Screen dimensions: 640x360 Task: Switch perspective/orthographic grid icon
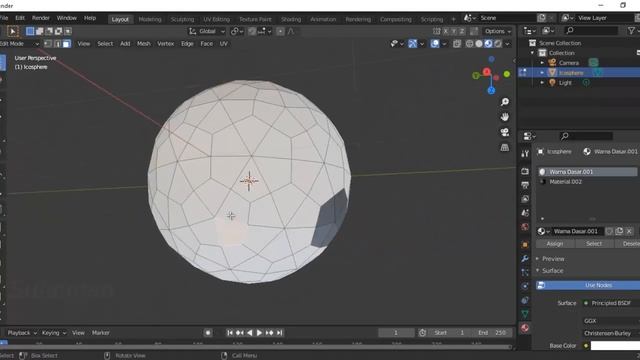505,147
